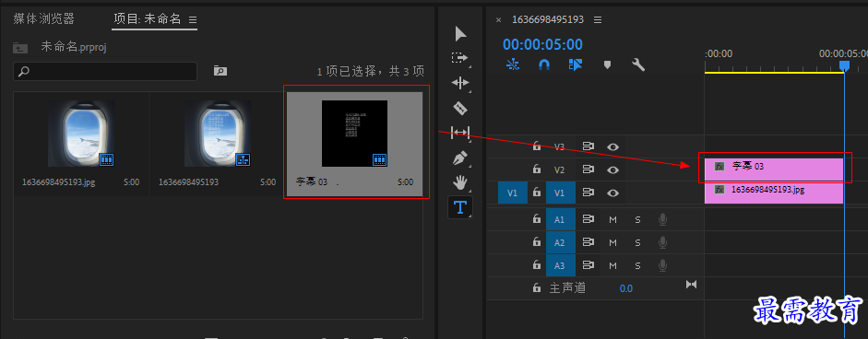Solo track A1

click(x=637, y=219)
